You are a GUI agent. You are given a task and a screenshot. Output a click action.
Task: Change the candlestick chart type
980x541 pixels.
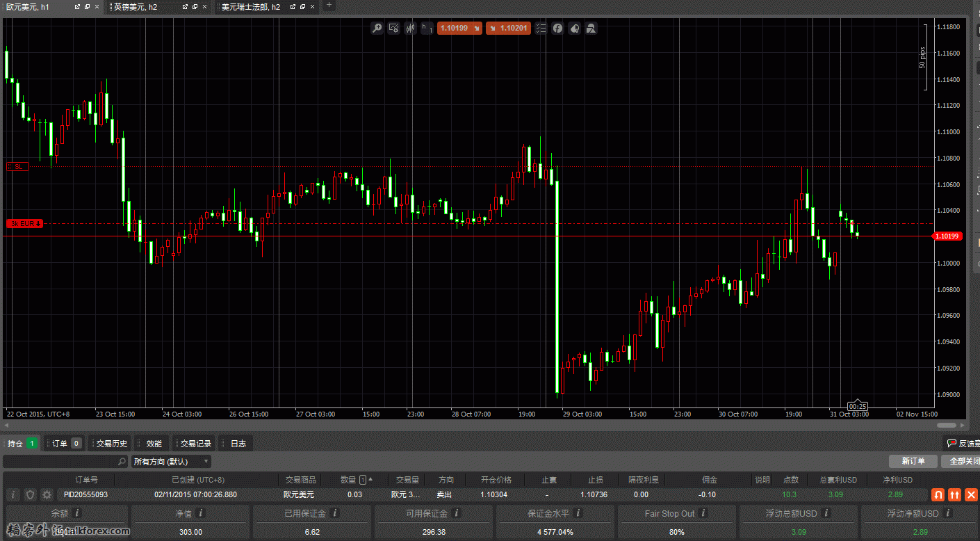pyautogui.click(x=410, y=29)
